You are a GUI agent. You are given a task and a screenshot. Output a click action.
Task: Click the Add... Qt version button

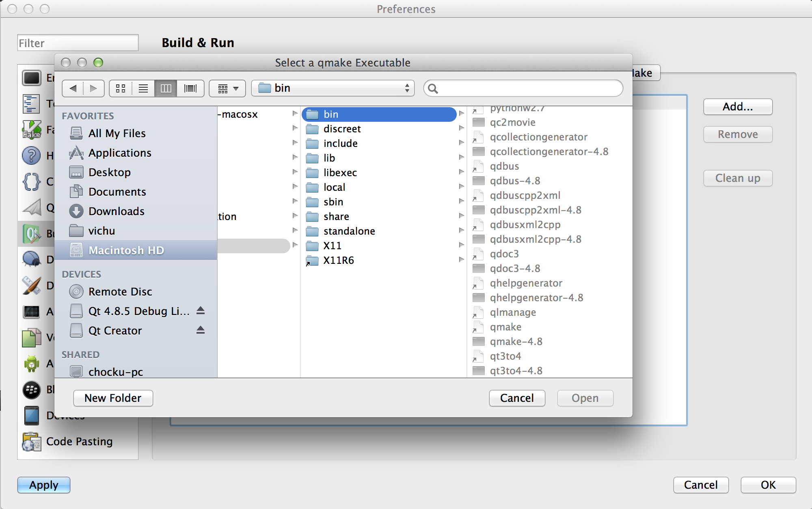pyautogui.click(x=737, y=107)
